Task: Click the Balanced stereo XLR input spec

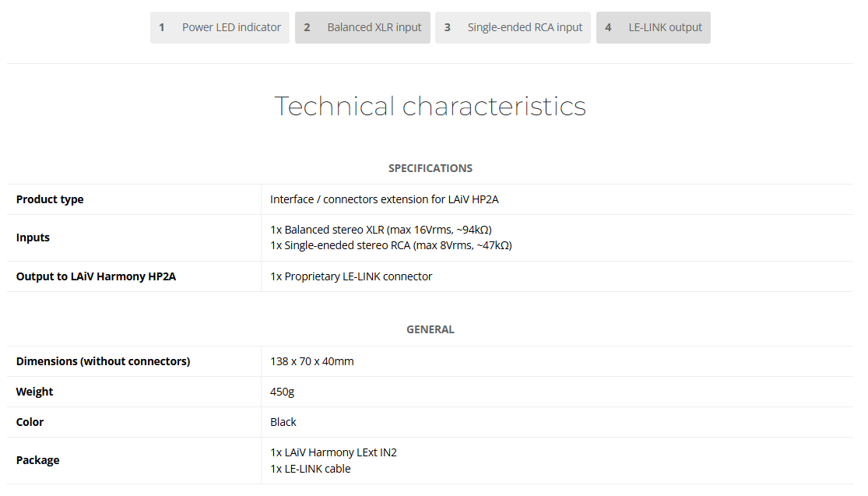Action: (x=381, y=230)
